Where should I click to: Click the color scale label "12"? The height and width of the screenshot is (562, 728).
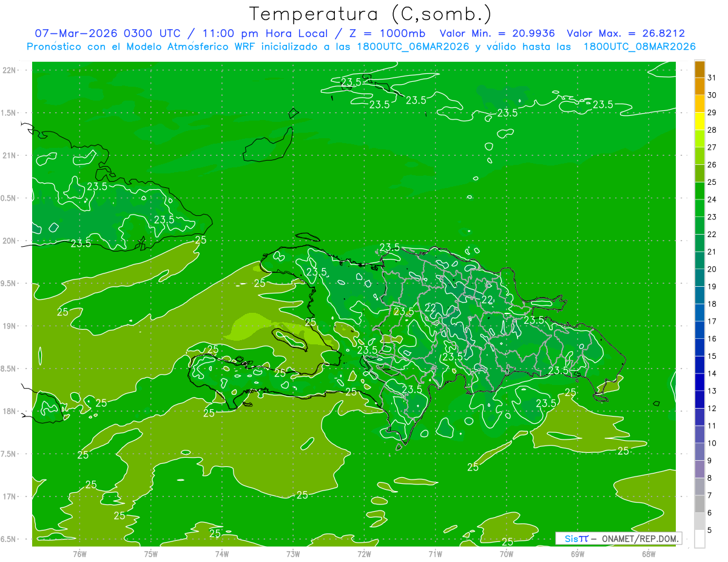point(712,409)
